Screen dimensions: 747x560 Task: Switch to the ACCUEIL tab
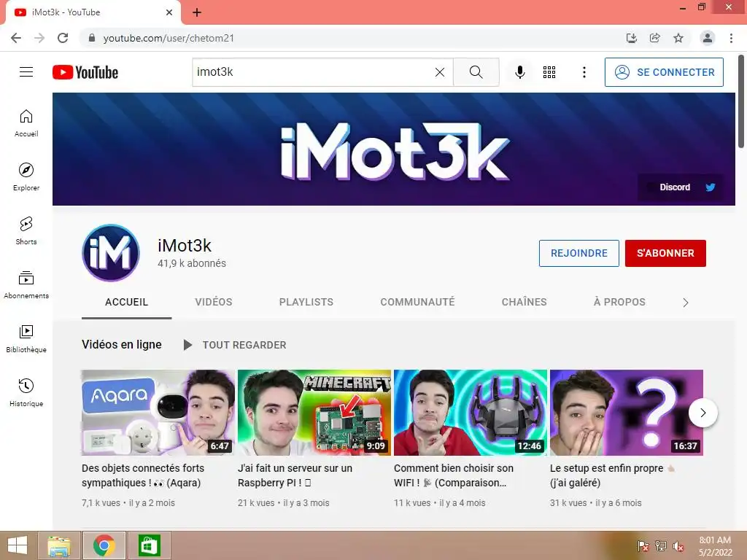point(127,302)
